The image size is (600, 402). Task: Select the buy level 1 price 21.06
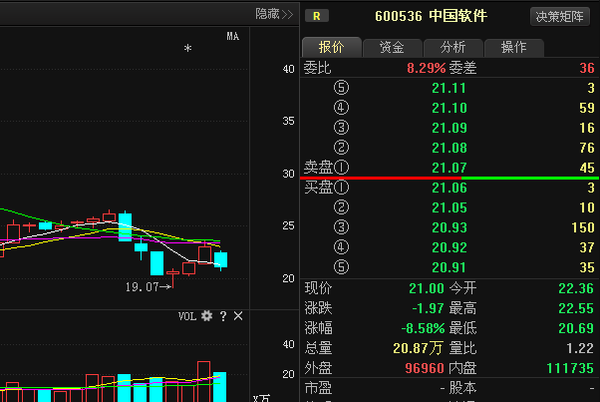449,188
